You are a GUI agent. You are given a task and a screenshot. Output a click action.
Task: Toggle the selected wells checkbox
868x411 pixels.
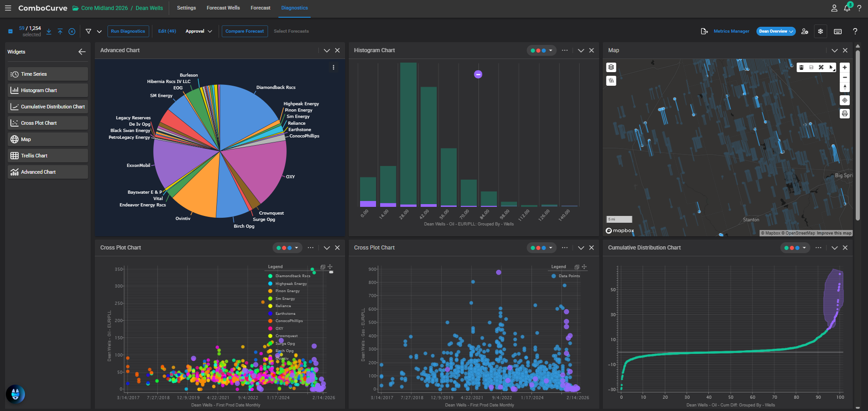10,31
